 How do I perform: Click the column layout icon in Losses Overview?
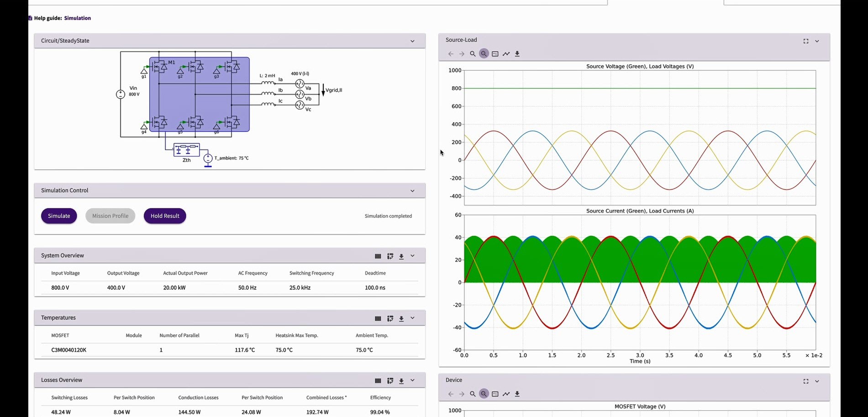coord(378,381)
